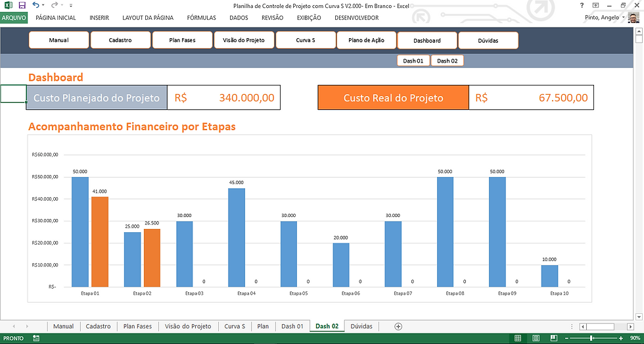Click the Excel application icon
This screenshot has height=344, width=644.
pyautogui.click(x=8, y=5)
